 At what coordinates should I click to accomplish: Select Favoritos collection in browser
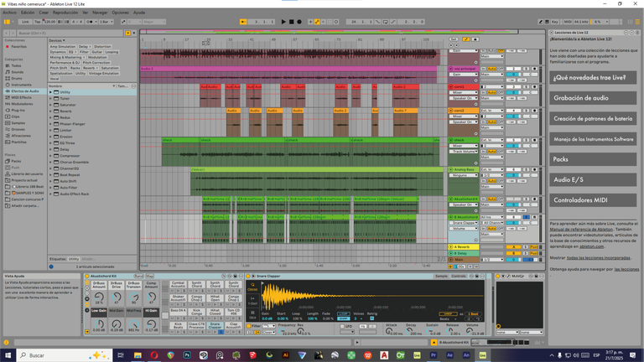tap(19, 47)
